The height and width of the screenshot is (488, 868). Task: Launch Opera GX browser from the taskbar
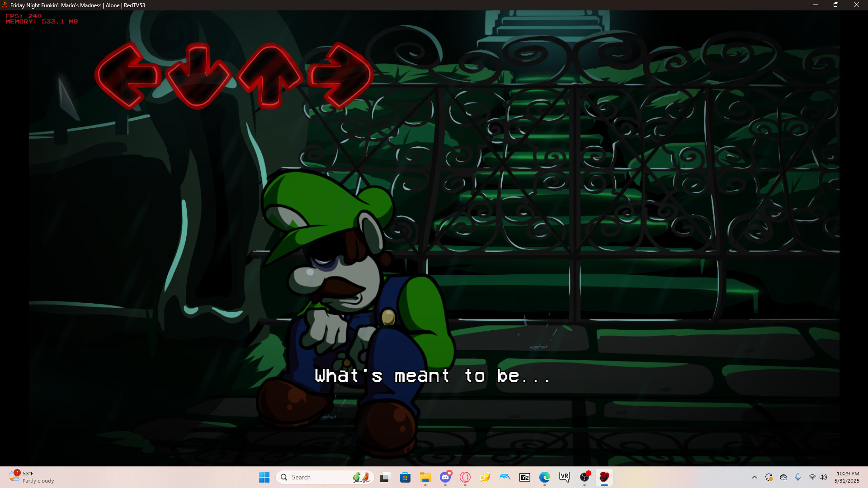pos(464,478)
